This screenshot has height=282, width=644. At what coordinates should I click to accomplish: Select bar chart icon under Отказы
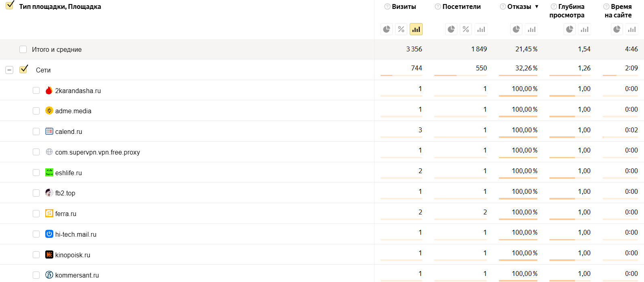pos(531,29)
